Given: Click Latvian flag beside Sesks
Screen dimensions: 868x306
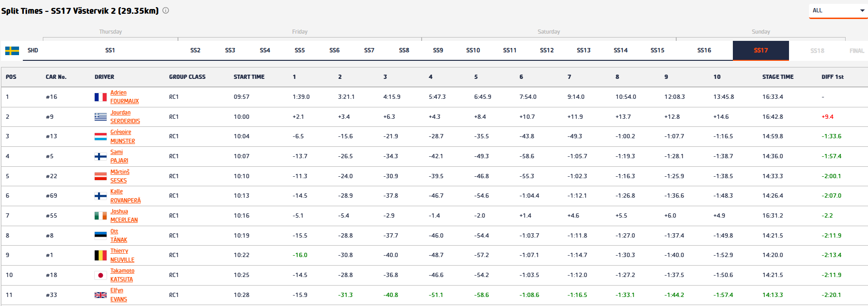Looking at the screenshot, I should pyautogui.click(x=100, y=176).
